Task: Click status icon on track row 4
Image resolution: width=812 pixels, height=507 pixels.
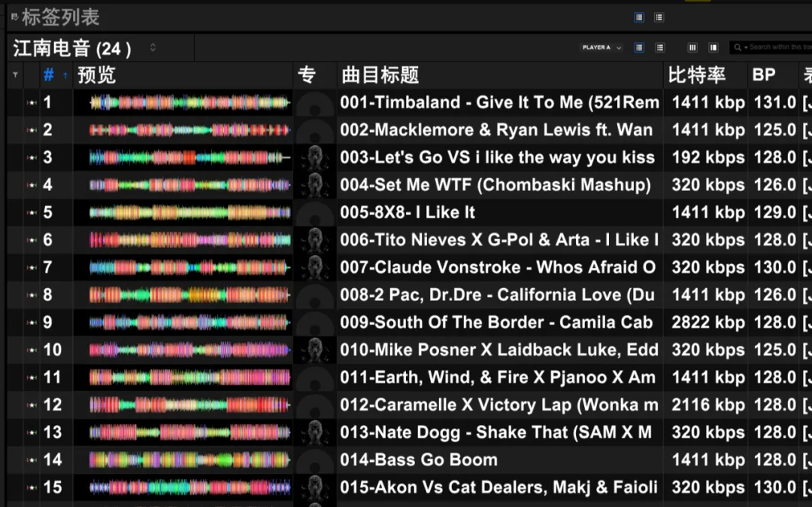Action: click(x=32, y=185)
